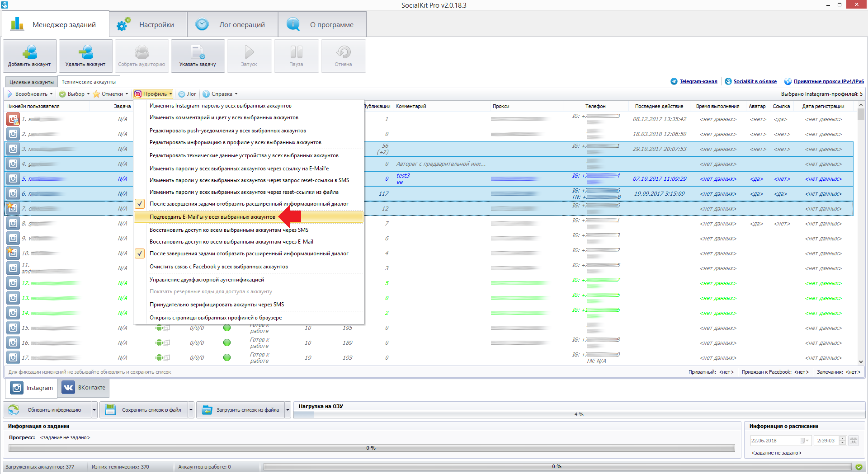The image size is (868, 474).
Task: Open the О программе tab
Action: pos(322,24)
